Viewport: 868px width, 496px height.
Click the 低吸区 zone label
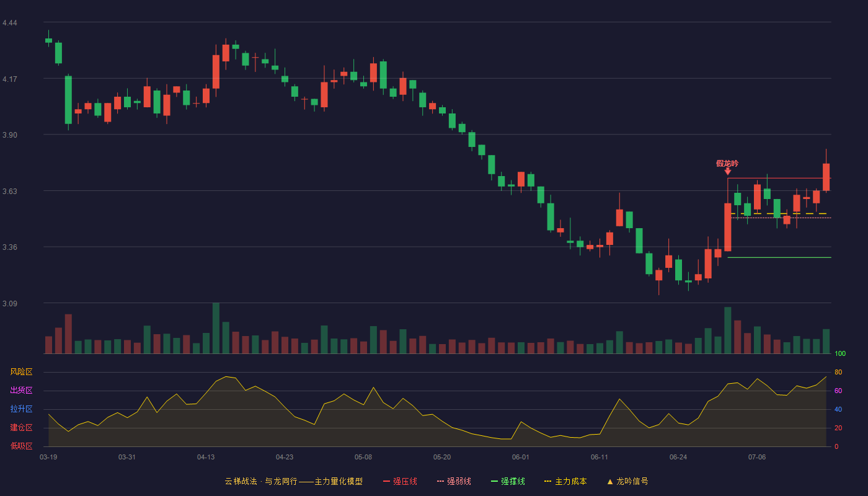21,446
